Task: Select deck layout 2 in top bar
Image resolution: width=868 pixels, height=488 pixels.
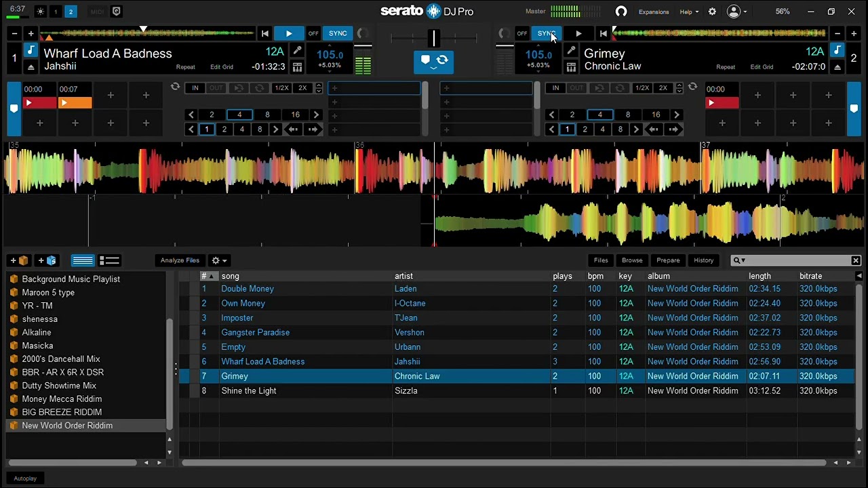Action: [x=71, y=12]
